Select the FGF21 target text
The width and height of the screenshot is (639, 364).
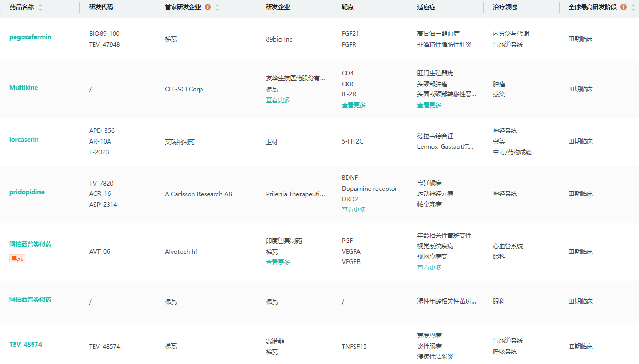point(350,34)
